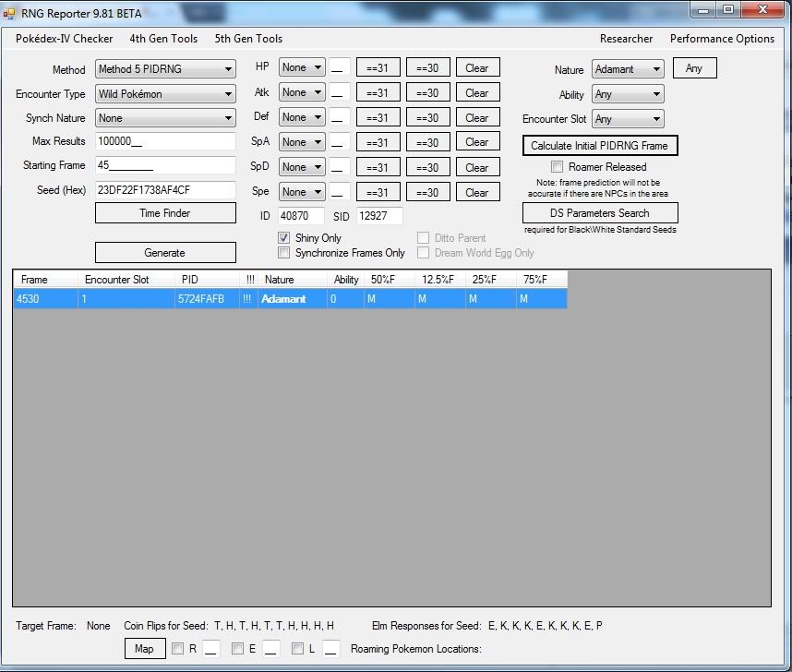The width and height of the screenshot is (792, 672).
Task: Sort by the Frame column header
Action: click(x=46, y=280)
